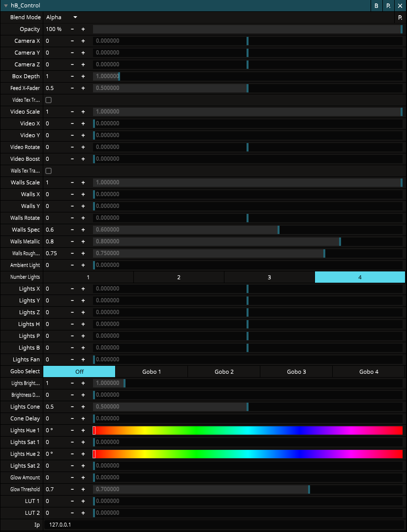Select Number Lights option 4
This screenshot has height=532, width=407.
point(360,277)
